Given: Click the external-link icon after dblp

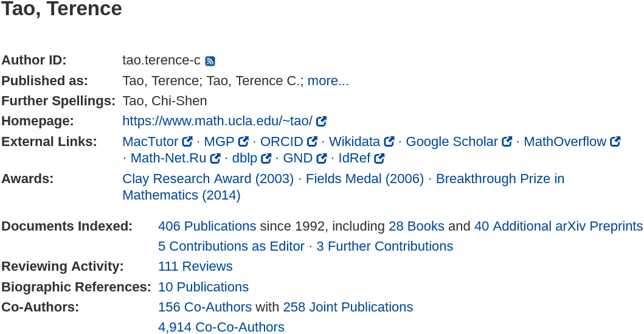Looking at the screenshot, I should 266,159.
